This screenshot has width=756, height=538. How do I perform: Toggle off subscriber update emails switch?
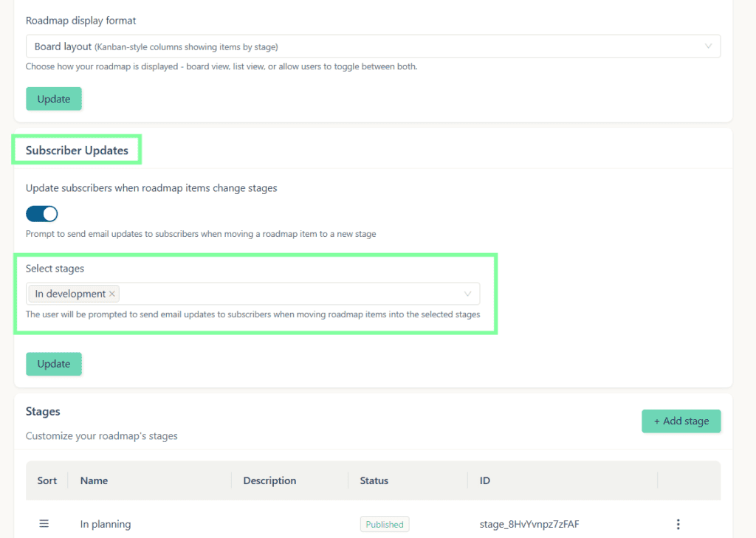click(x=42, y=214)
